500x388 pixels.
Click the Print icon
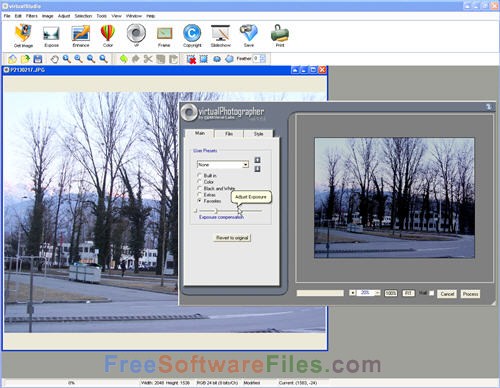coord(280,36)
